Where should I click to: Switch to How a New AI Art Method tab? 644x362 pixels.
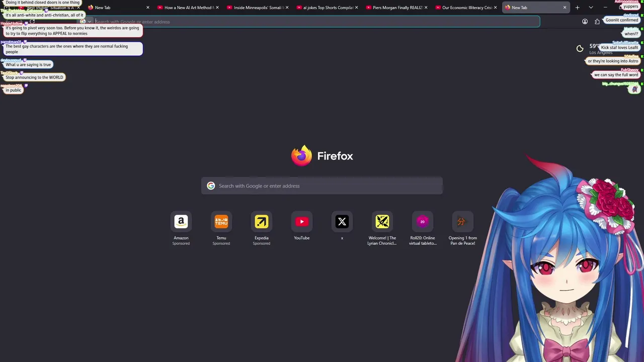[187, 8]
